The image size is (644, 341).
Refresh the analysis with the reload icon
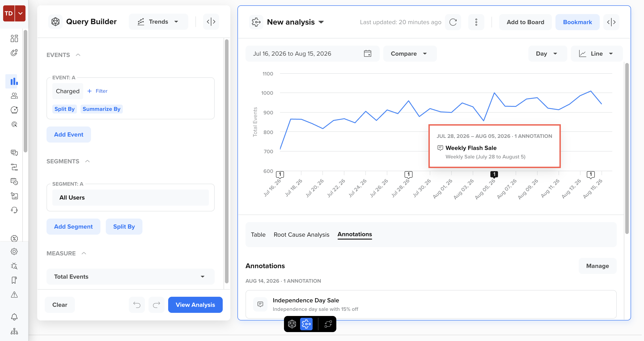tap(453, 22)
